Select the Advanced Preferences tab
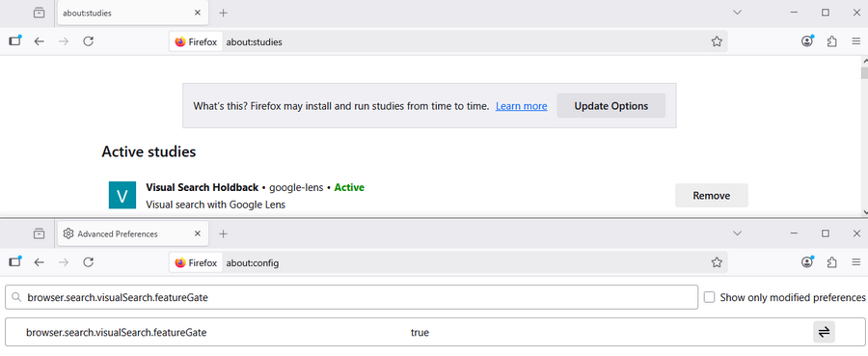The image size is (868, 356). 133,233
